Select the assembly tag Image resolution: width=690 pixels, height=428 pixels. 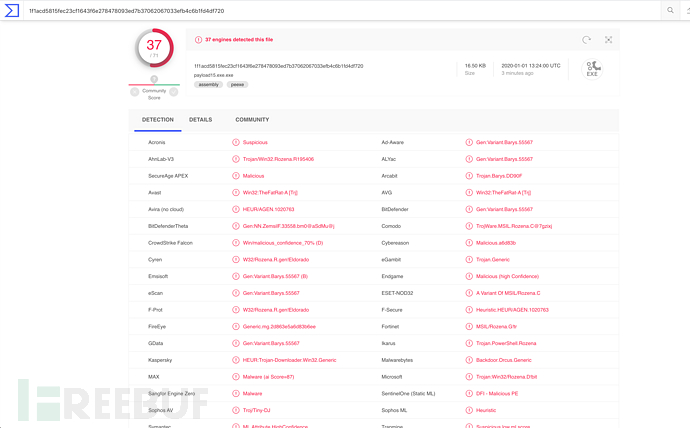[208, 84]
